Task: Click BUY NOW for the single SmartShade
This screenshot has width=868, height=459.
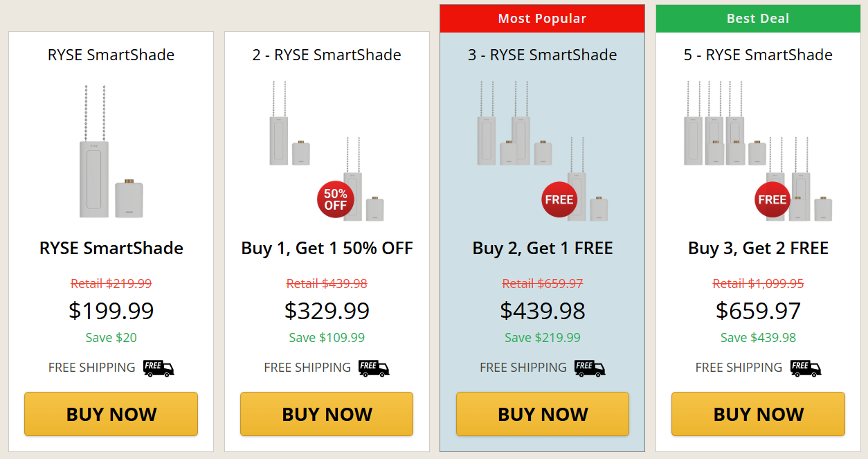Action: [x=111, y=414]
